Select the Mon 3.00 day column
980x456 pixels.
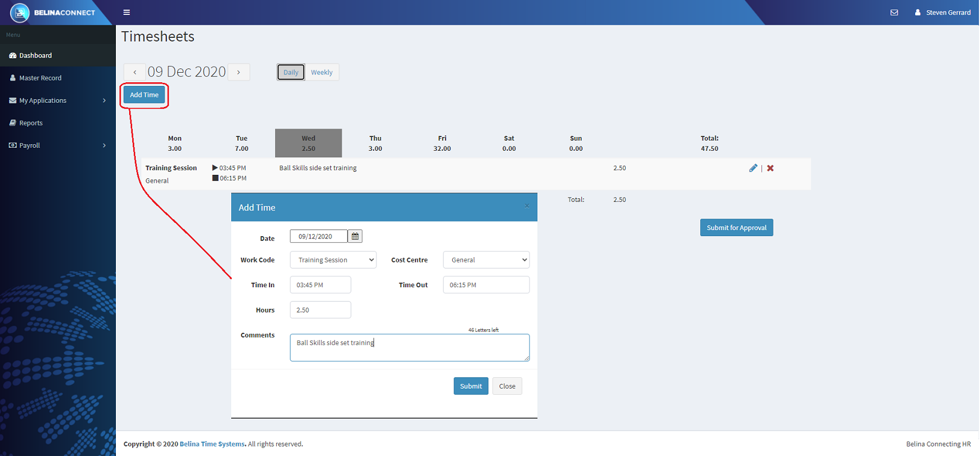click(x=175, y=143)
